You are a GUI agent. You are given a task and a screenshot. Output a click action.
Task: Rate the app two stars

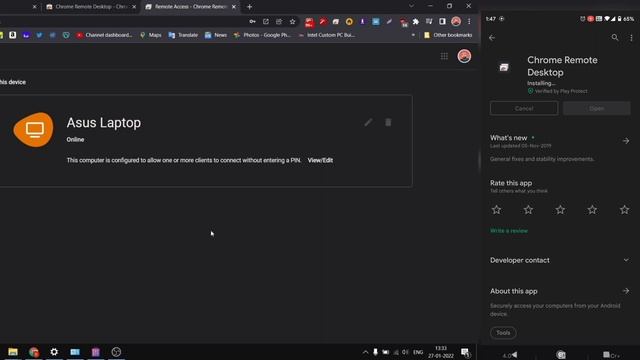coord(528,210)
